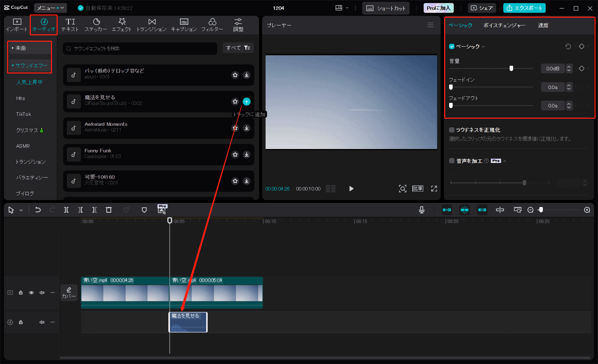Click the split clip icon in timeline toolbar
The width and height of the screenshot is (598, 364).
[66, 210]
